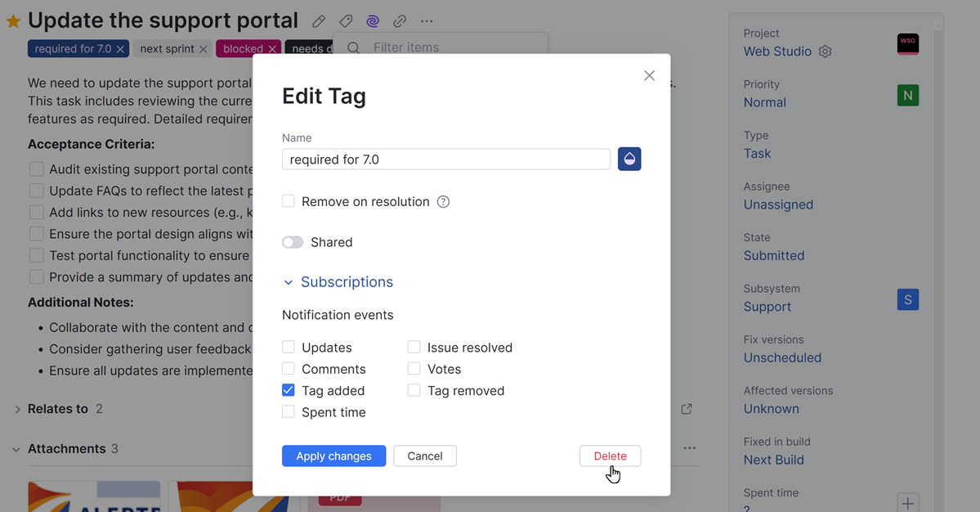Click the mention (@) icon near the title
Screen dimensions: 980x512
pos(372,20)
